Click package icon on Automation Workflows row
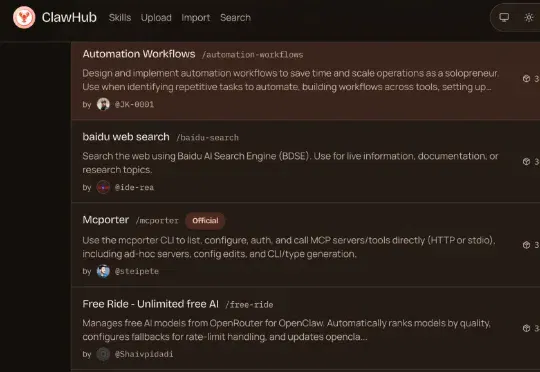 pos(526,79)
